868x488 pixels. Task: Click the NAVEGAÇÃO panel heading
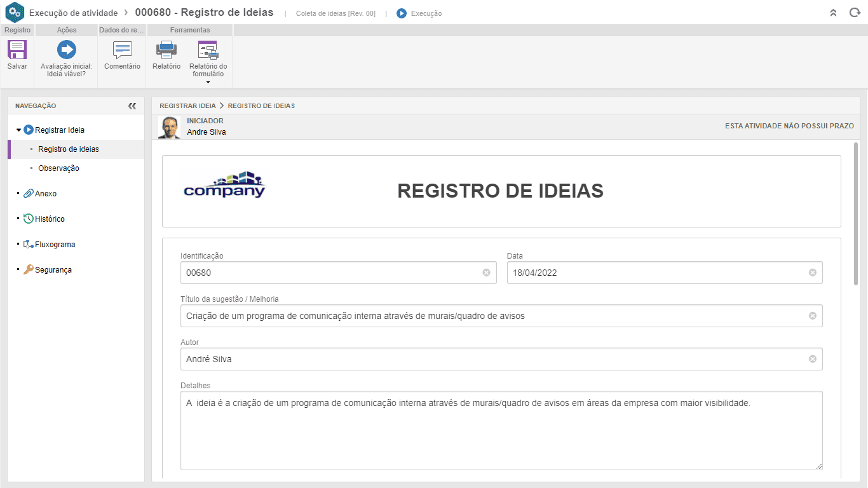click(36, 106)
